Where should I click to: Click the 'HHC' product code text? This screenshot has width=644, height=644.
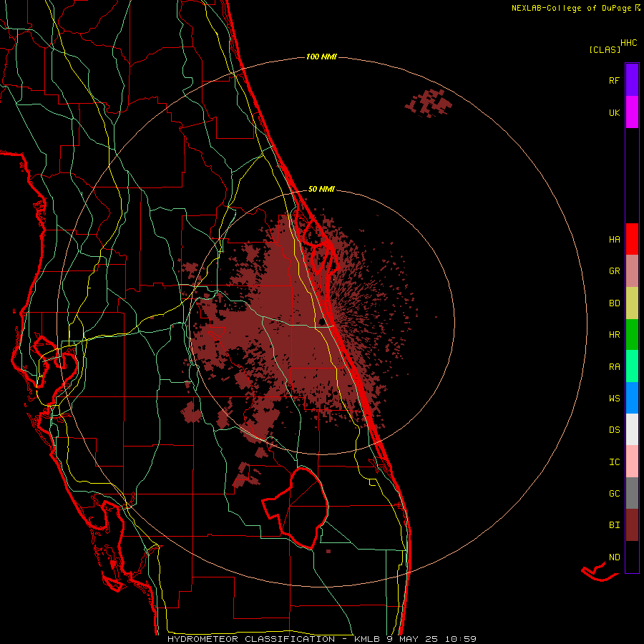pos(629,43)
